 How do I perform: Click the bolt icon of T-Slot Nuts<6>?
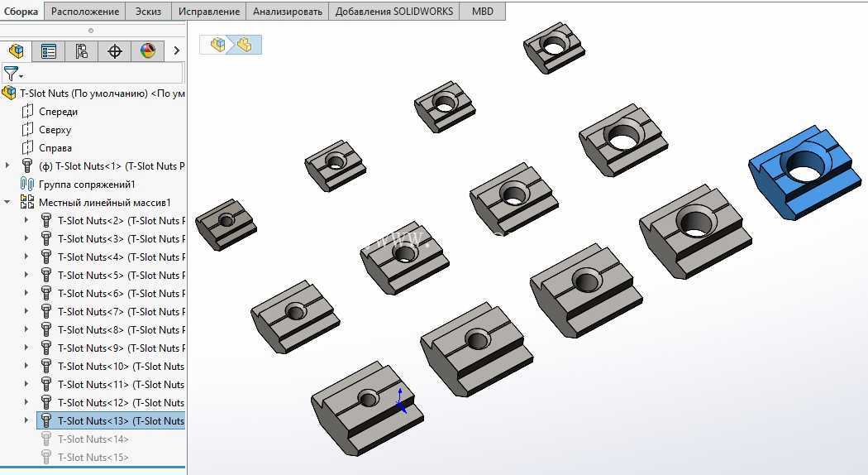point(46,293)
